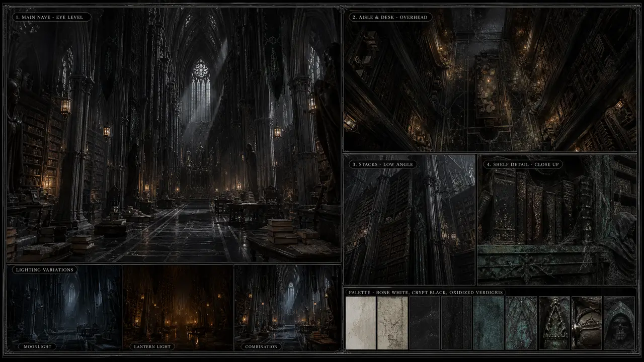Viewport: 644px width, 362px height.
Task: Select the blue moonlight lighting variation thumbnail
Action: (x=64, y=308)
